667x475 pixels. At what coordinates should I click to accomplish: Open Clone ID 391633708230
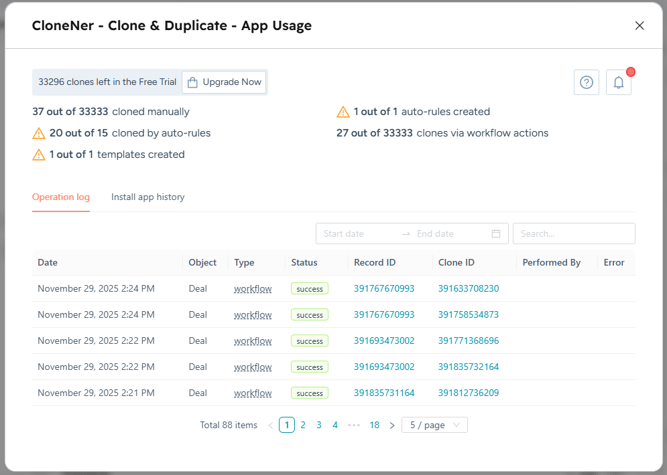468,289
